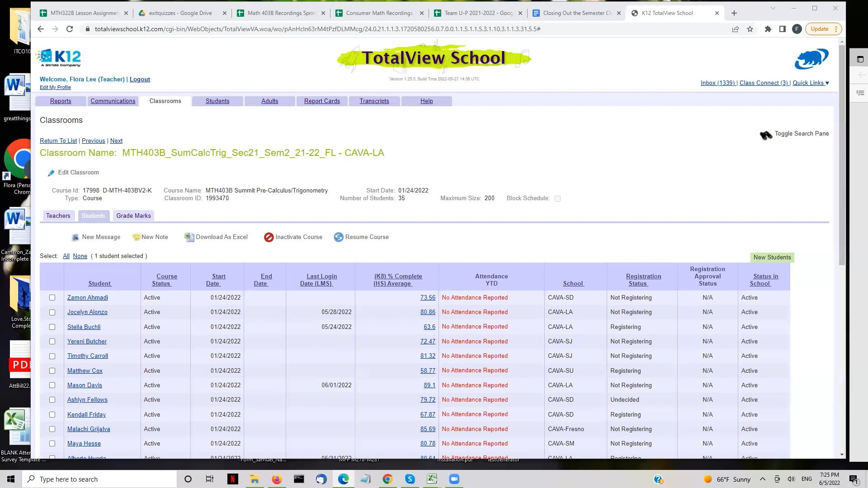The height and width of the screenshot is (488, 868).
Task: Open the Update button's options menu
Action: (835, 28)
